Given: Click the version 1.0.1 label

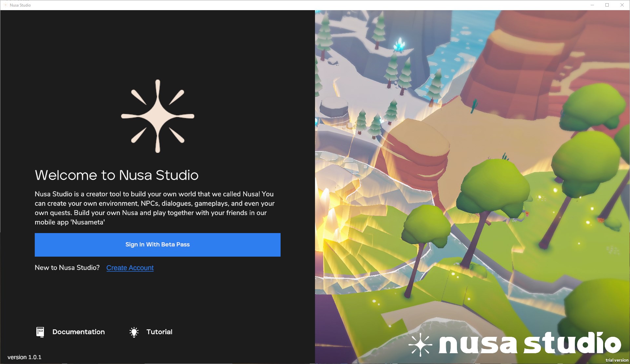Looking at the screenshot, I should pyautogui.click(x=25, y=357).
